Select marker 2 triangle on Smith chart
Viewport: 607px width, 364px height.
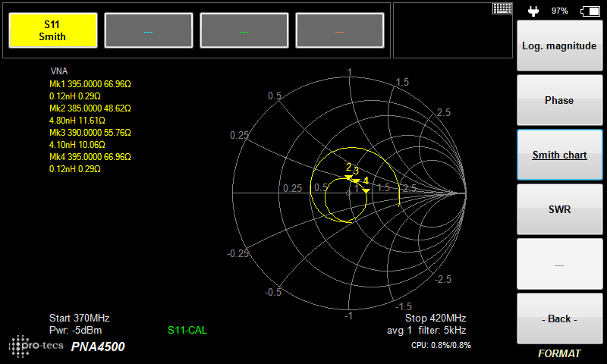[x=348, y=177]
